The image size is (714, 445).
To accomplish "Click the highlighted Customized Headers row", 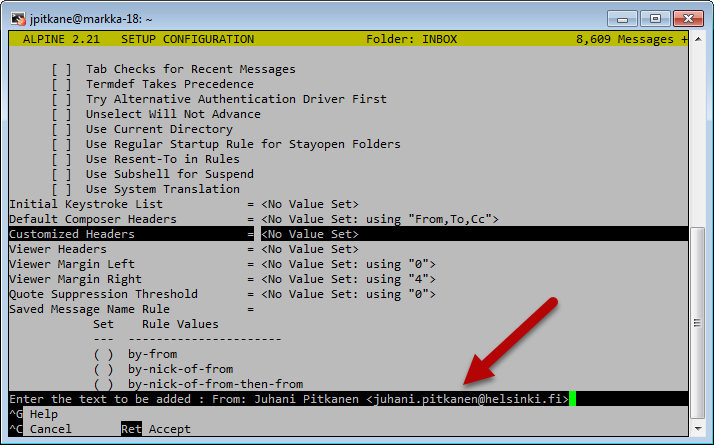I will [348, 234].
